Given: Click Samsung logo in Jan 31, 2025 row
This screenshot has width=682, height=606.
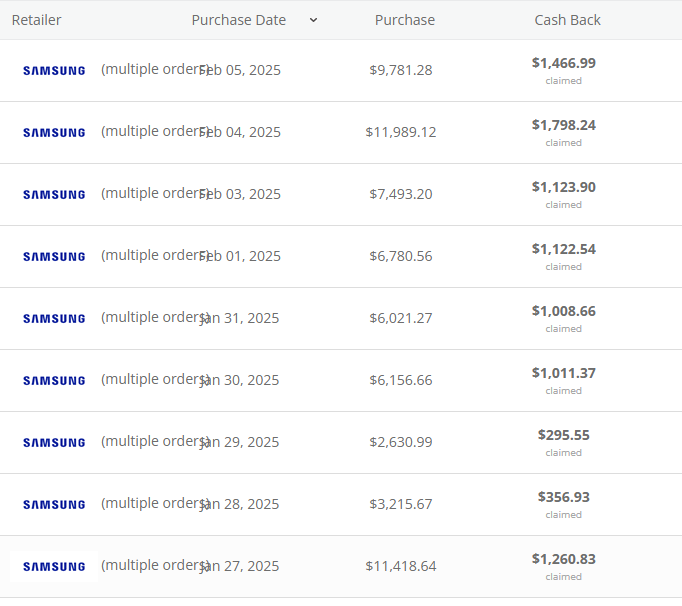Looking at the screenshot, I should (54, 319).
